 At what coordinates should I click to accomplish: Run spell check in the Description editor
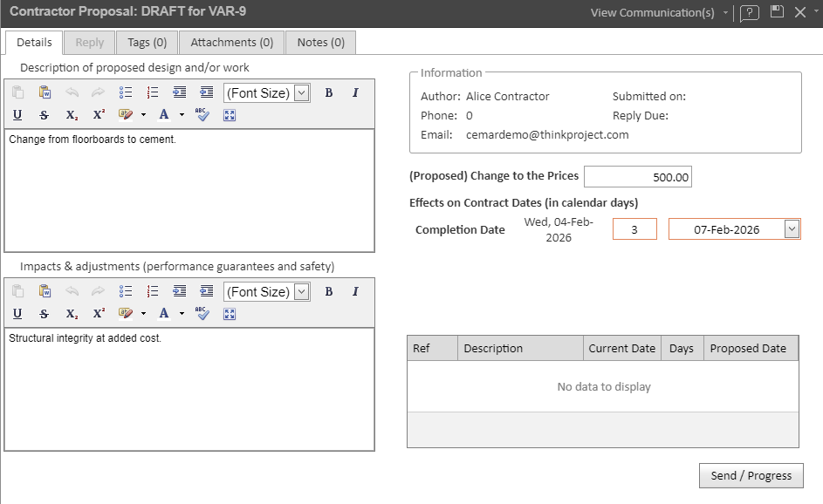pyautogui.click(x=202, y=115)
